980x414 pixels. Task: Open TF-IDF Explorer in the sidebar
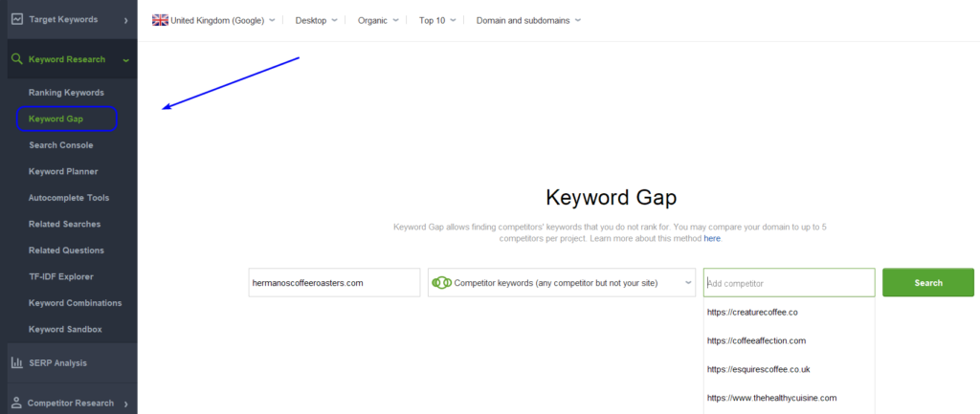tap(60, 276)
